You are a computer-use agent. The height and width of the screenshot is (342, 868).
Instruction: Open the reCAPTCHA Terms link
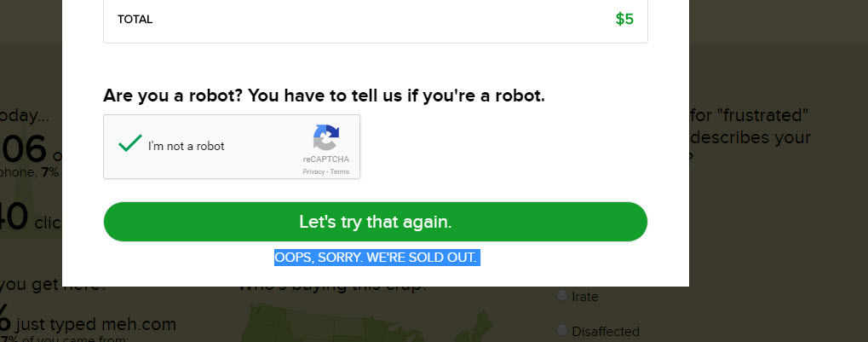tap(340, 171)
